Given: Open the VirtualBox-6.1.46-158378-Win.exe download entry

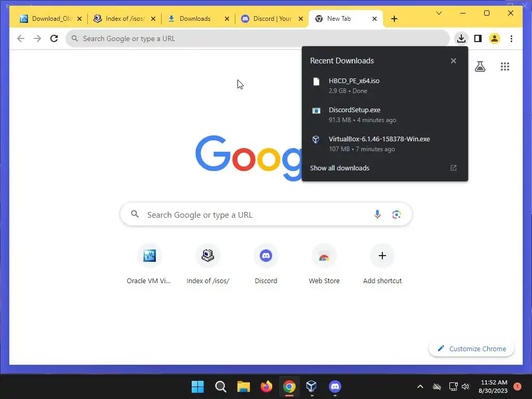Looking at the screenshot, I should coord(385,144).
